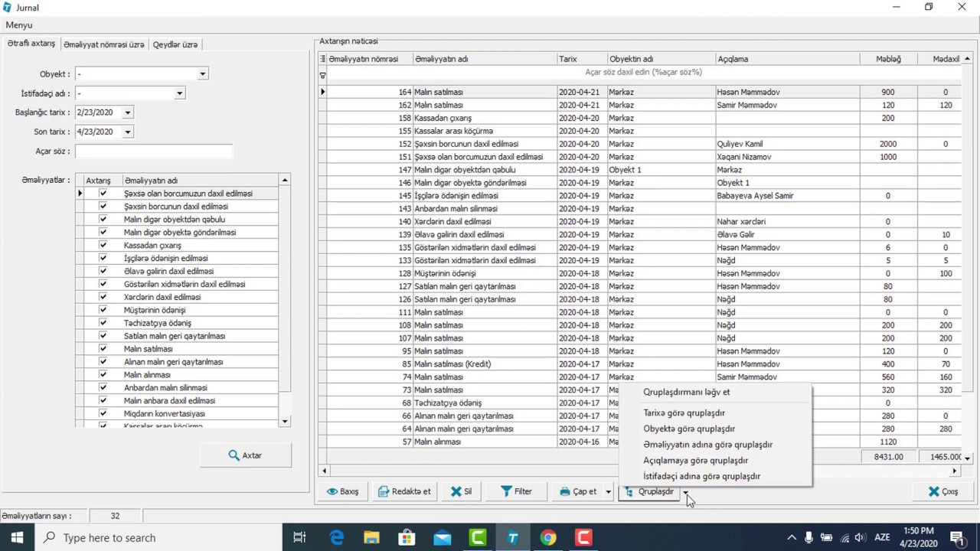Choose Tarixə görə qruplaşdır option

[684, 413]
